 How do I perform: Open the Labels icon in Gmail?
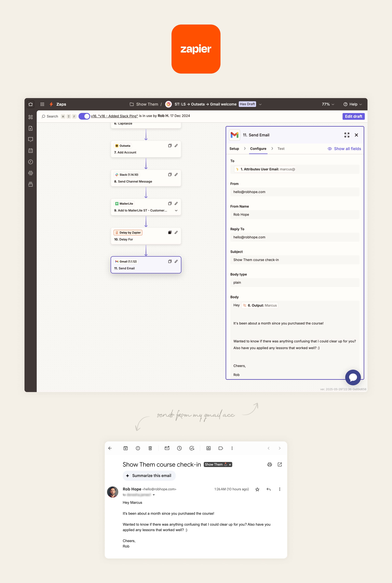pyautogui.click(x=221, y=448)
